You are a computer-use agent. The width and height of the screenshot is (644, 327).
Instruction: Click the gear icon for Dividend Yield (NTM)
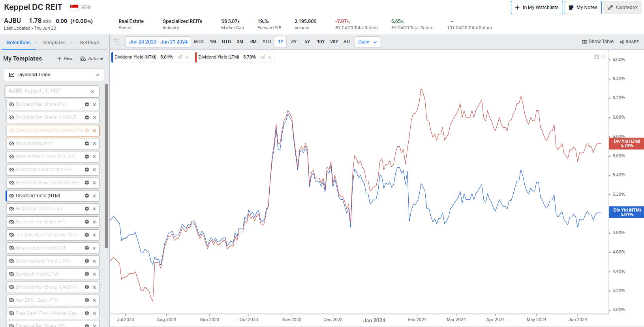pos(87,196)
